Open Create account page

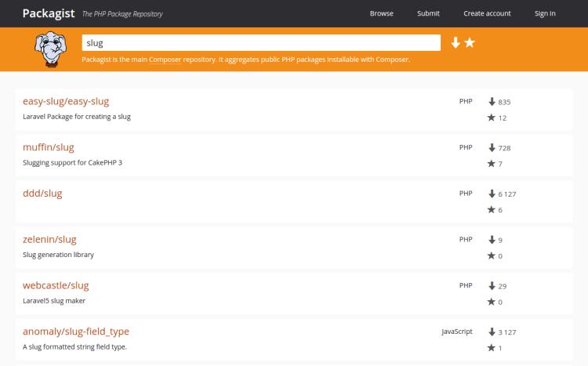[x=487, y=13]
